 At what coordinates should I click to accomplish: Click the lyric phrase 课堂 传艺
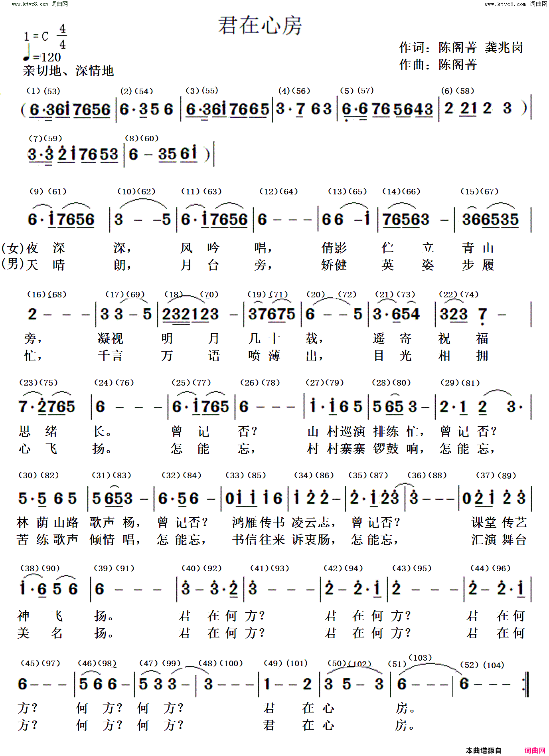tap(499, 522)
